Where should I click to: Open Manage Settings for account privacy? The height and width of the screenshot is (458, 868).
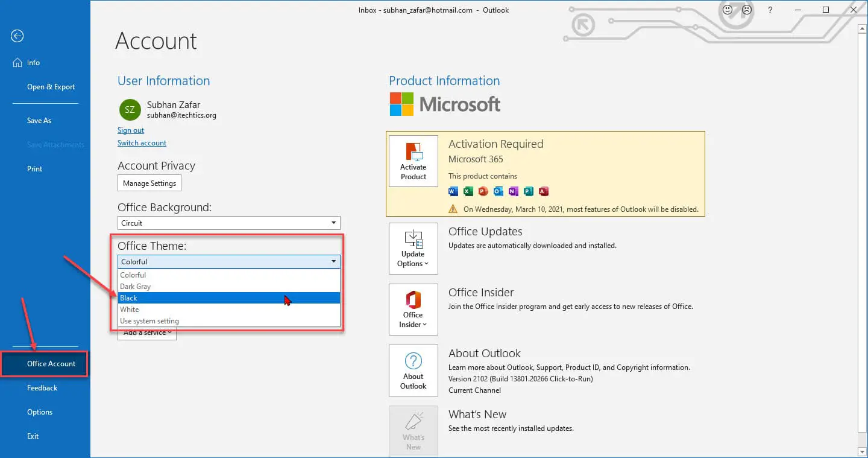[149, 183]
